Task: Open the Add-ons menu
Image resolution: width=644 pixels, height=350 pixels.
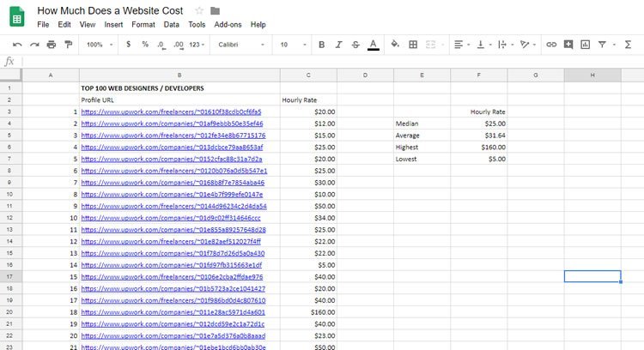Action: (x=228, y=25)
